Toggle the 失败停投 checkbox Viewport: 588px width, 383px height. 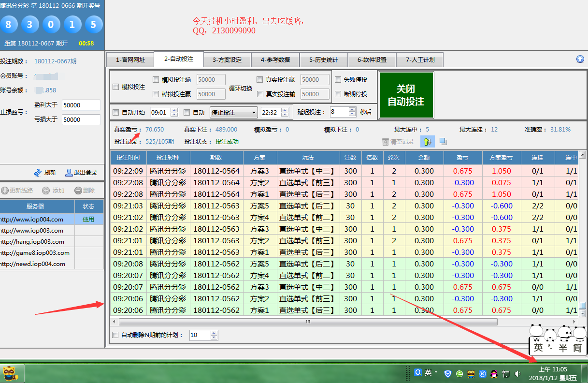[338, 80]
